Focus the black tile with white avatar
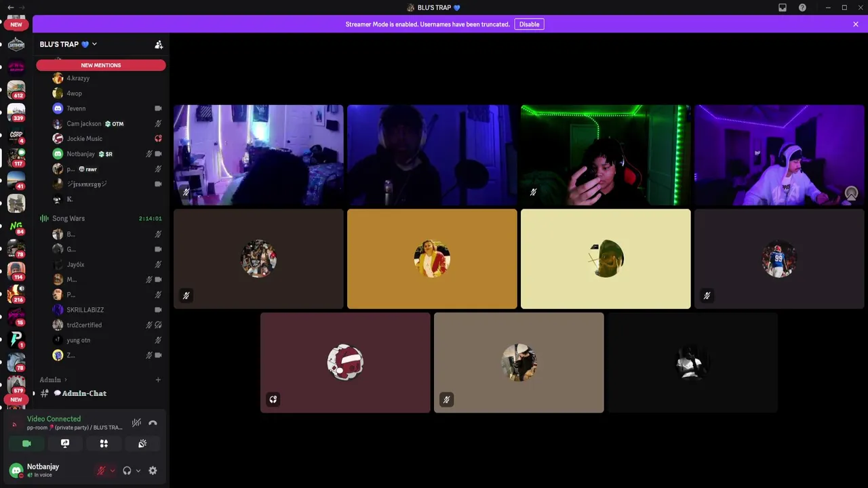The width and height of the screenshot is (868, 488). [x=692, y=363]
